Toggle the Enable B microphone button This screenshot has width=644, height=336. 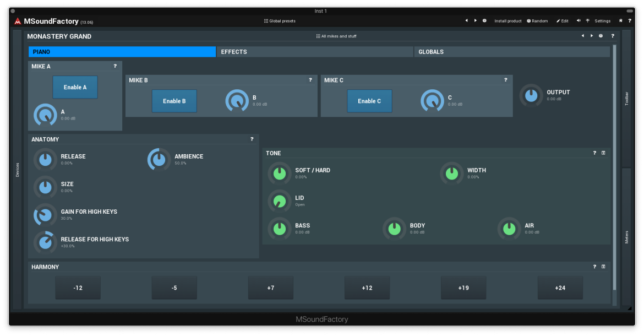[x=174, y=101]
